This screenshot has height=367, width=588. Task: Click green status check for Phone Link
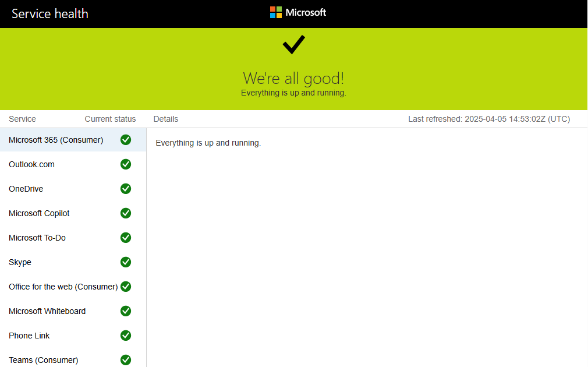click(126, 336)
